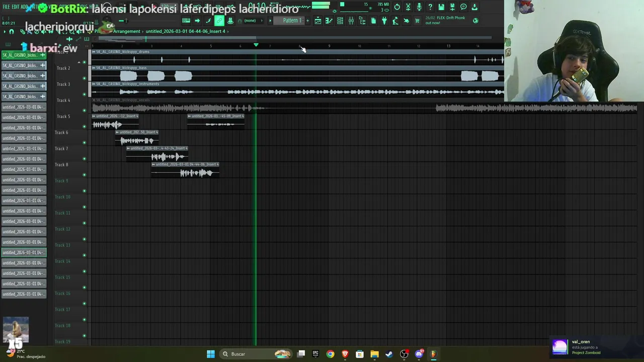This screenshot has height=362, width=644.
Task: Open the ADD menu
Action: coord(24,7)
